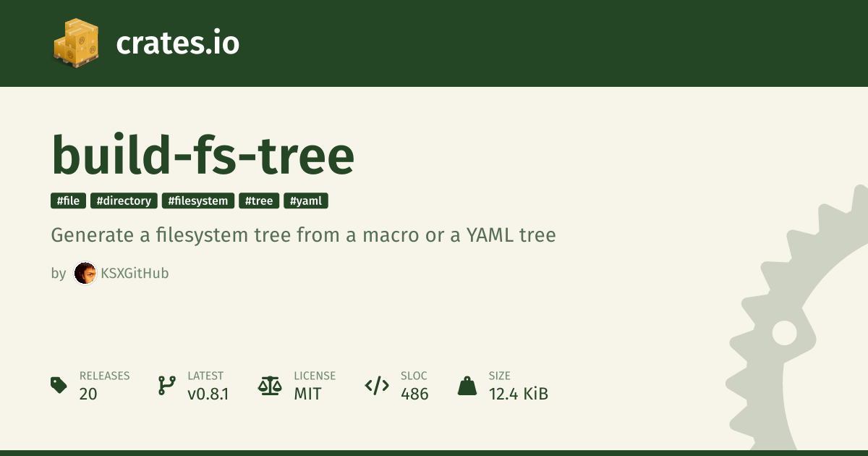The height and width of the screenshot is (456, 868).
Task: Select the #file tag
Action: click(x=69, y=201)
